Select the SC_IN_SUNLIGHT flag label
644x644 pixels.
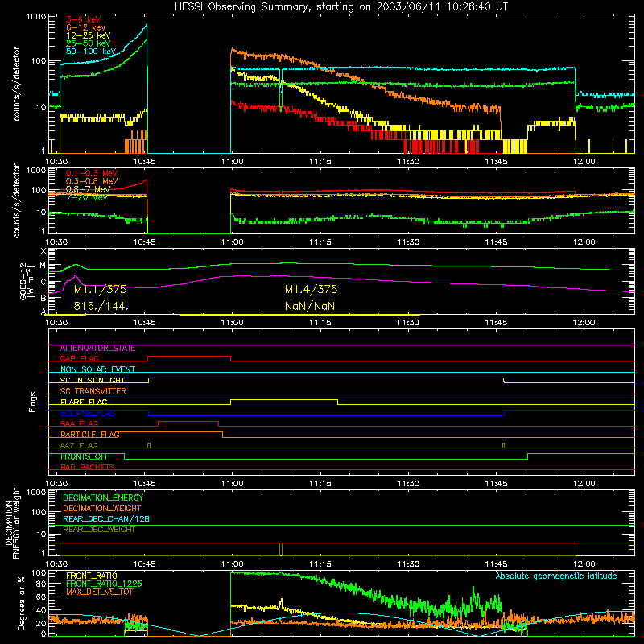(93, 380)
